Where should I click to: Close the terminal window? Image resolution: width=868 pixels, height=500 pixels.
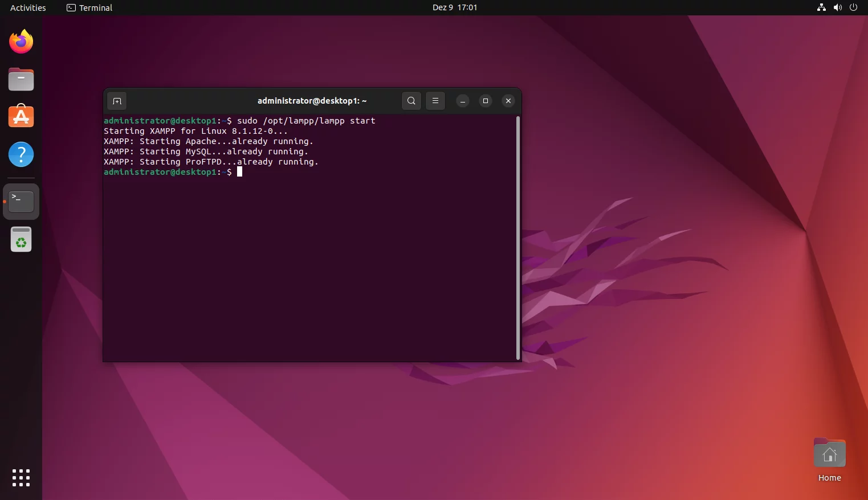[508, 101]
